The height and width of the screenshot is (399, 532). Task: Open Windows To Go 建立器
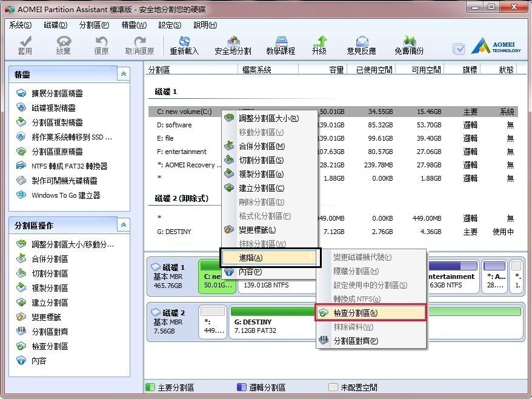(58, 195)
